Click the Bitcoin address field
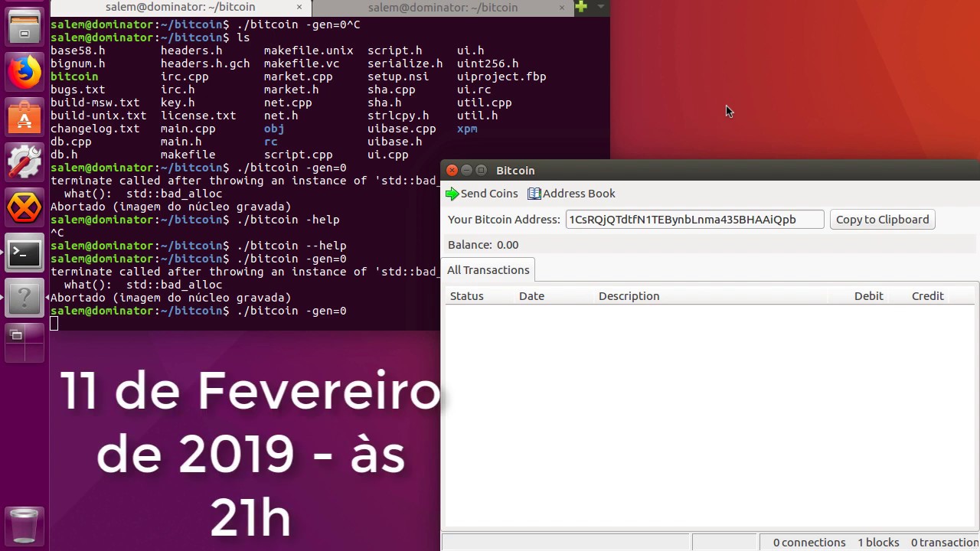The height and width of the screenshot is (551, 980). coord(694,220)
